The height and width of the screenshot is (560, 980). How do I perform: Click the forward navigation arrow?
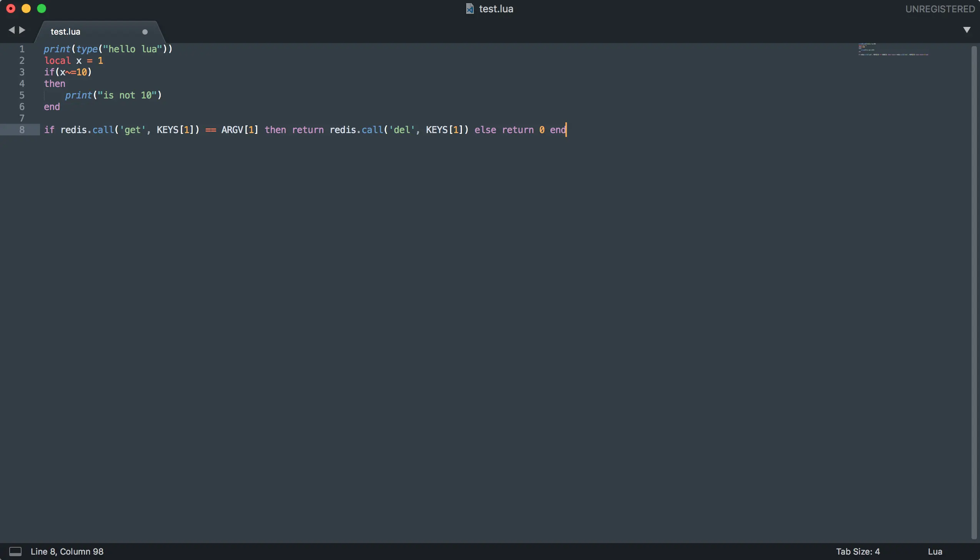(22, 30)
